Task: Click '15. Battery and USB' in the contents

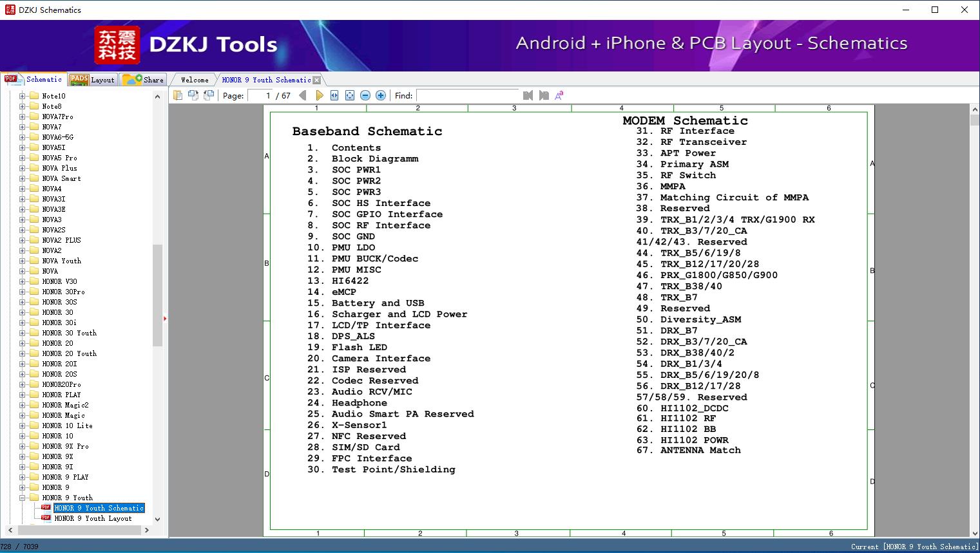Action: coord(365,303)
